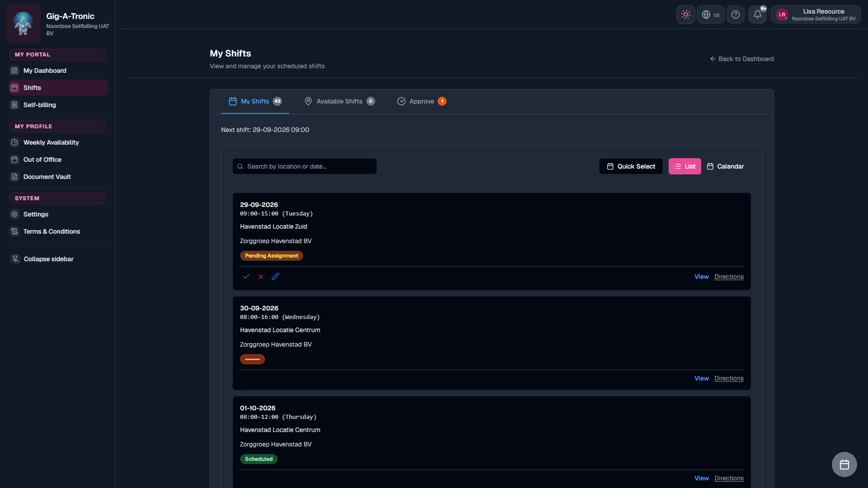Click the Havenstad Locatie Zuid text

[274, 226]
